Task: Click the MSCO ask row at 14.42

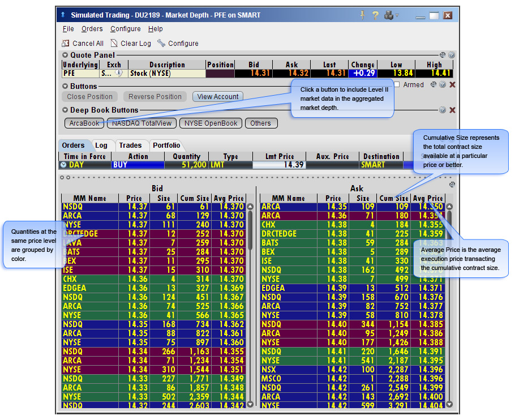Action: (353, 379)
